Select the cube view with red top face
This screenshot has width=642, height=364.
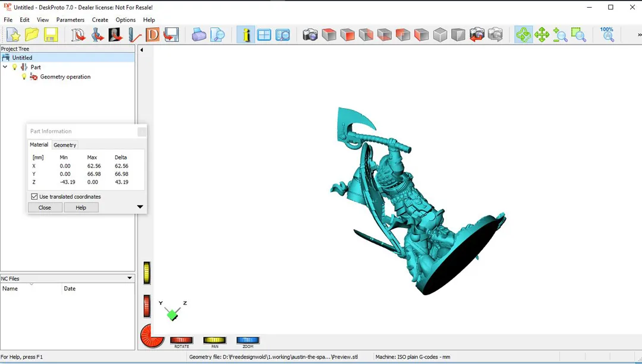pyautogui.click(x=329, y=35)
